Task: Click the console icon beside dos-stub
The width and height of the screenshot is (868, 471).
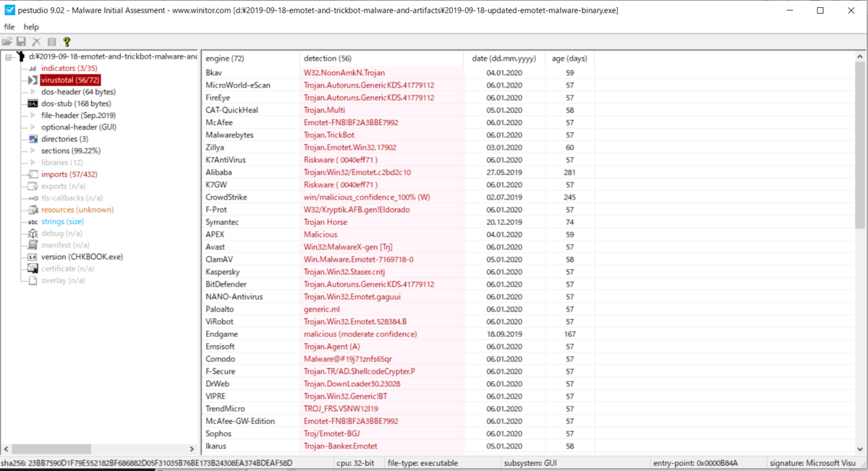Action: [33, 103]
